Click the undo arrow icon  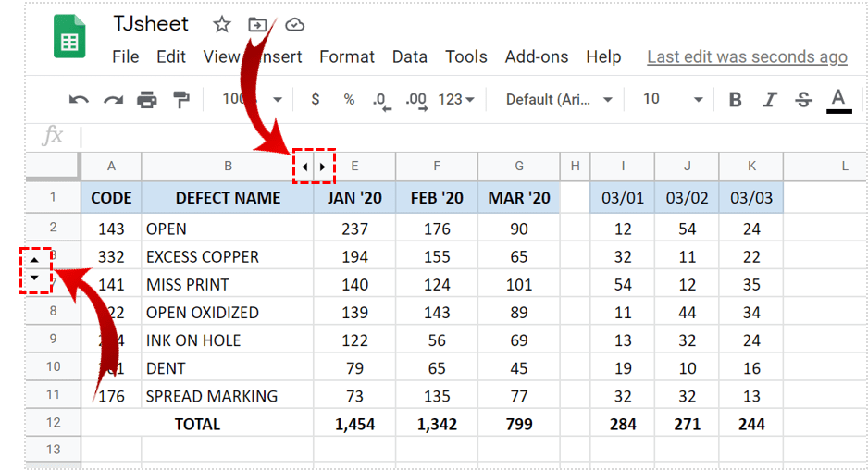[x=80, y=100]
